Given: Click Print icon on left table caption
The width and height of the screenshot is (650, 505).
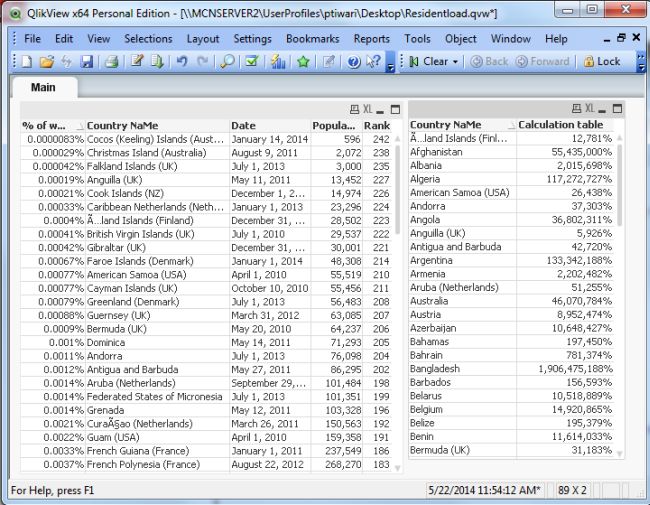Looking at the screenshot, I should point(354,109).
